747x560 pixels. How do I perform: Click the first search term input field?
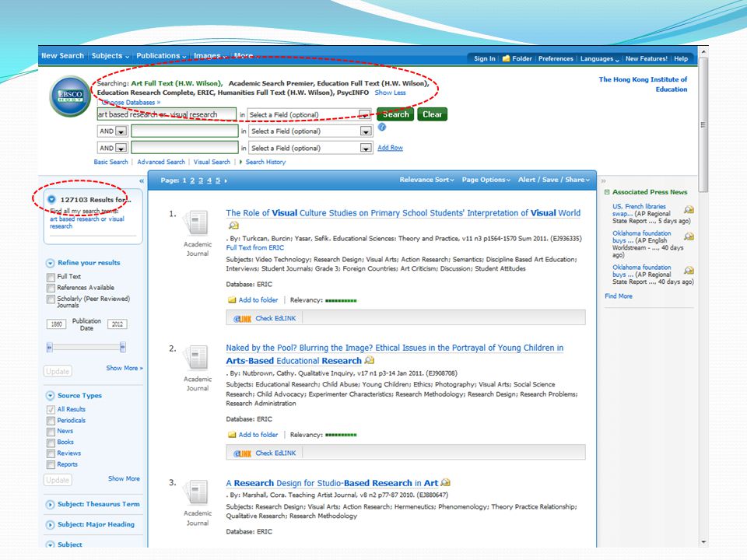[x=167, y=114]
